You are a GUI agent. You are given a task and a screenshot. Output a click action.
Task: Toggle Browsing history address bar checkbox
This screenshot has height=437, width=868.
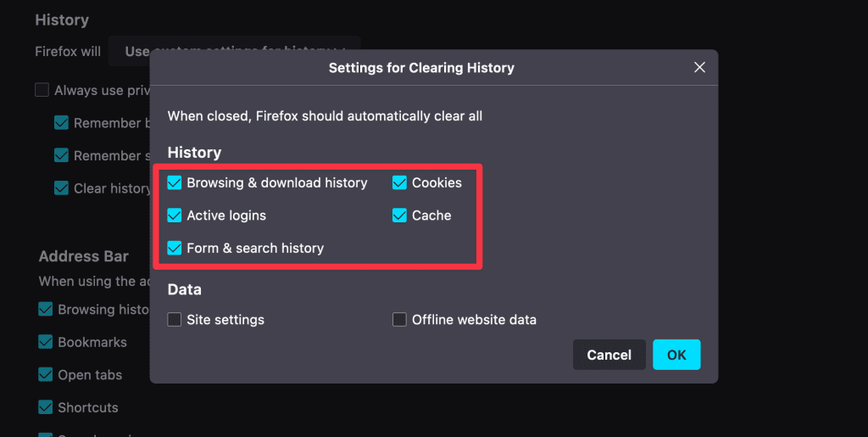click(x=46, y=310)
